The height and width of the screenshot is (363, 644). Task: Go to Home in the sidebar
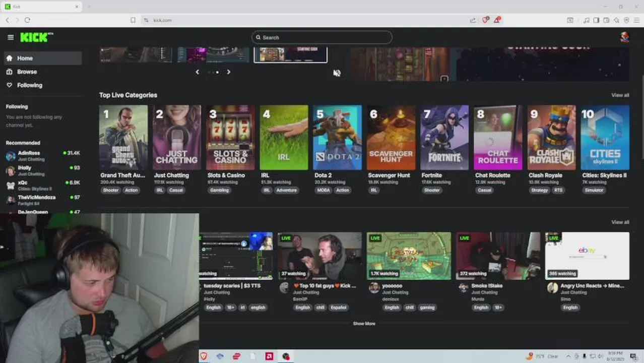coord(42,58)
